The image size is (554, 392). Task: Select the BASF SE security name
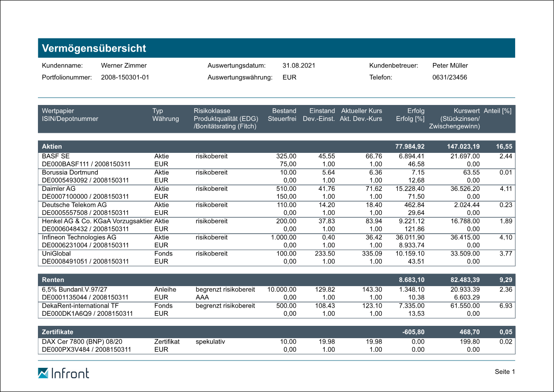tap(56, 156)
